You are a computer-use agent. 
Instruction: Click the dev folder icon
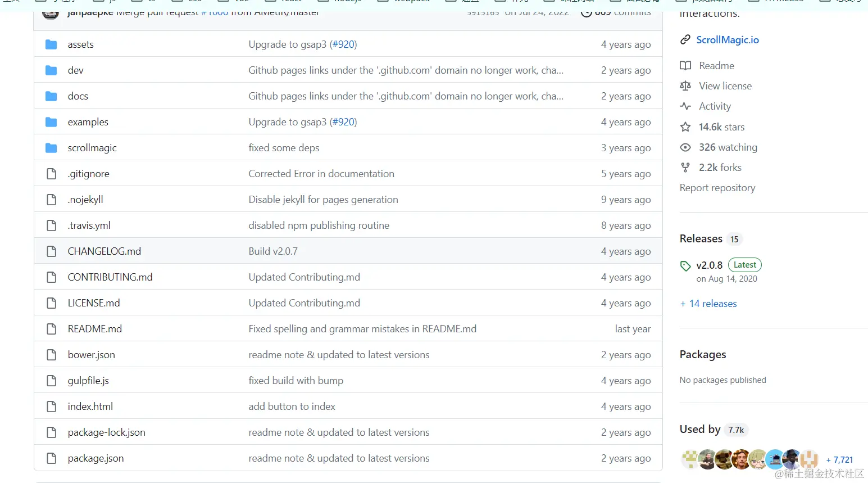click(51, 70)
